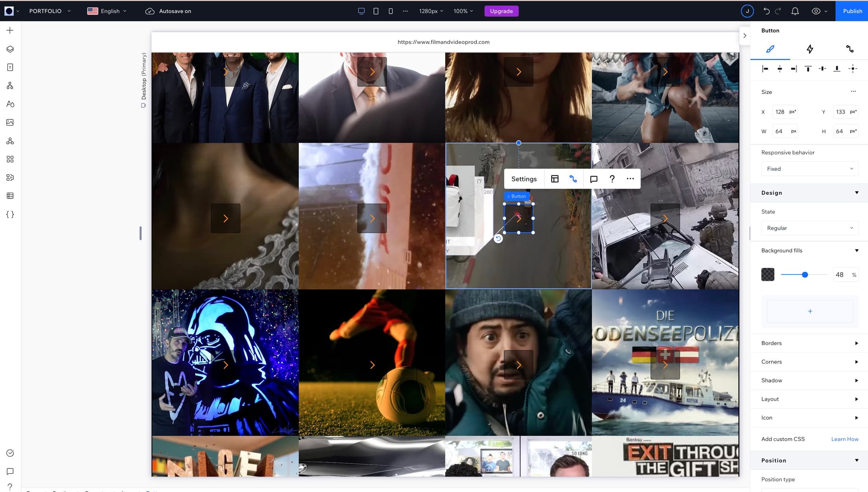Switch to Design brush tab
The width and height of the screenshot is (868, 492).
tap(770, 49)
